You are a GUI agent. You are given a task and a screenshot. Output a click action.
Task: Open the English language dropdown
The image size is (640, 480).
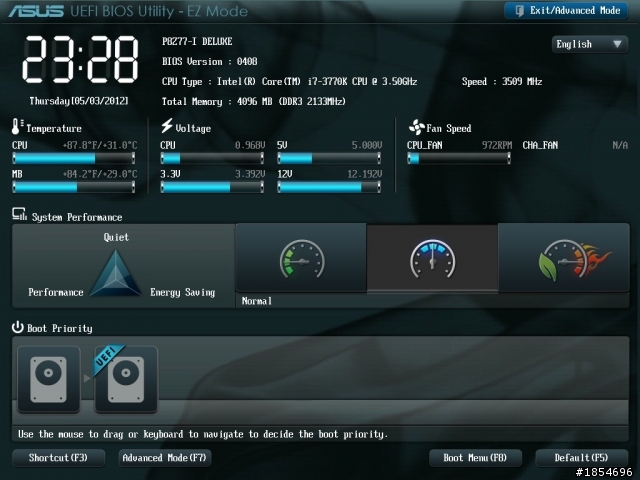tap(589, 44)
